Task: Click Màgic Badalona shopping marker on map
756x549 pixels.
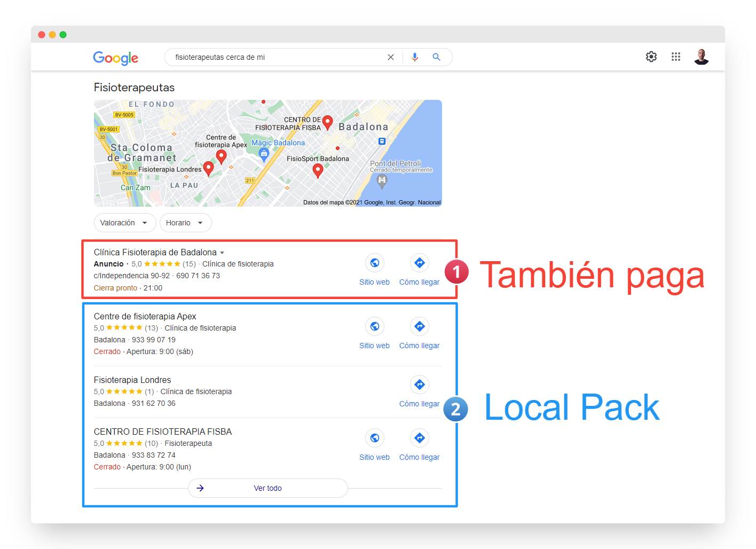Action: (x=264, y=155)
